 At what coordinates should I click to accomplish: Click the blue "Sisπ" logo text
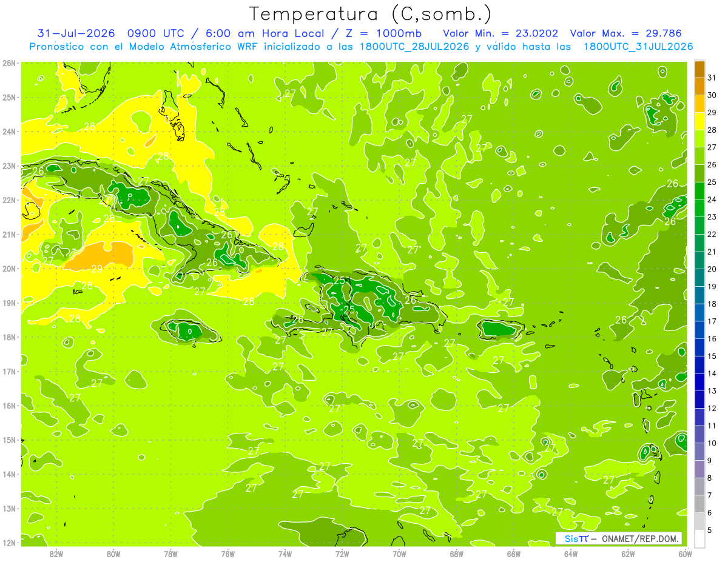coord(576,539)
